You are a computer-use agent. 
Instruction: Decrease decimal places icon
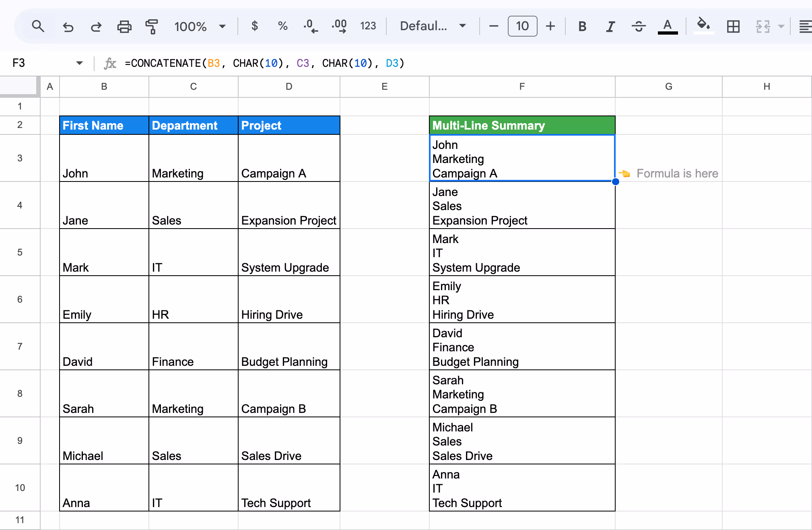click(x=310, y=26)
